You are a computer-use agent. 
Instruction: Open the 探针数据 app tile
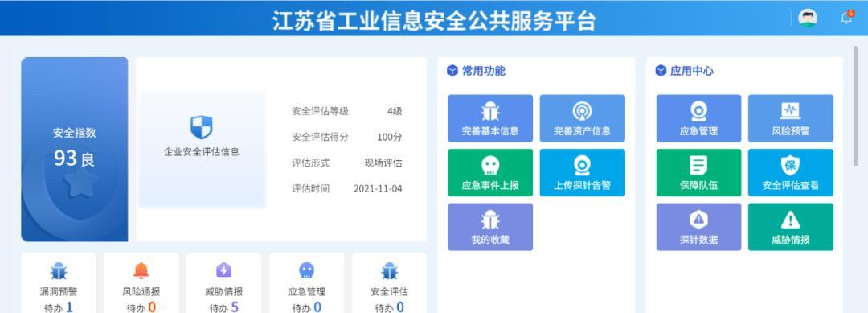tap(698, 227)
